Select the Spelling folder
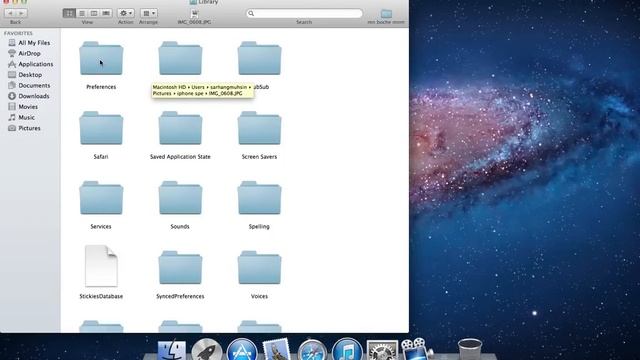The height and width of the screenshot is (360, 640). (x=259, y=198)
